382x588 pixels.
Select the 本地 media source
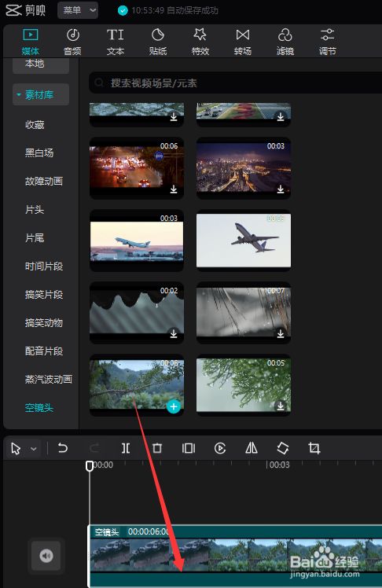pyautogui.click(x=41, y=65)
